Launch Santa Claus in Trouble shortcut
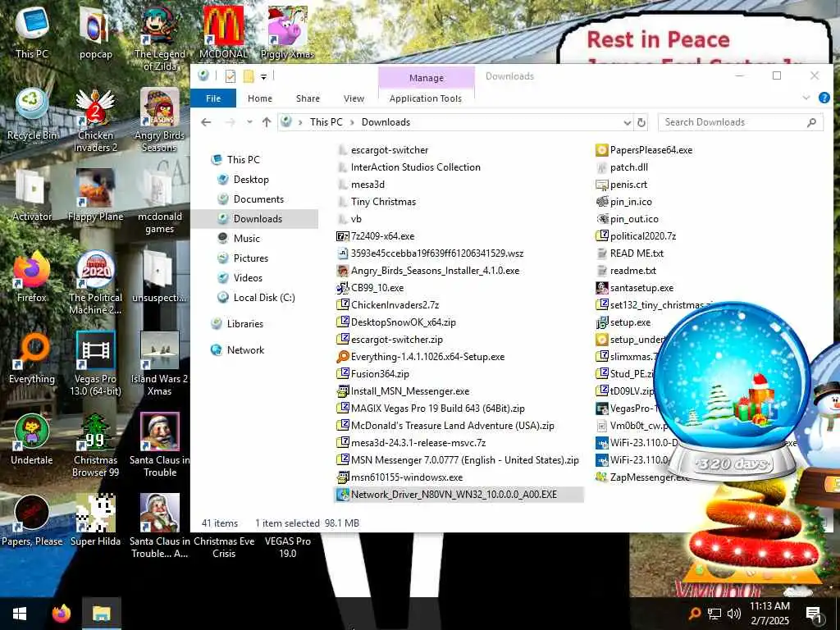The image size is (840, 630). pyautogui.click(x=160, y=445)
